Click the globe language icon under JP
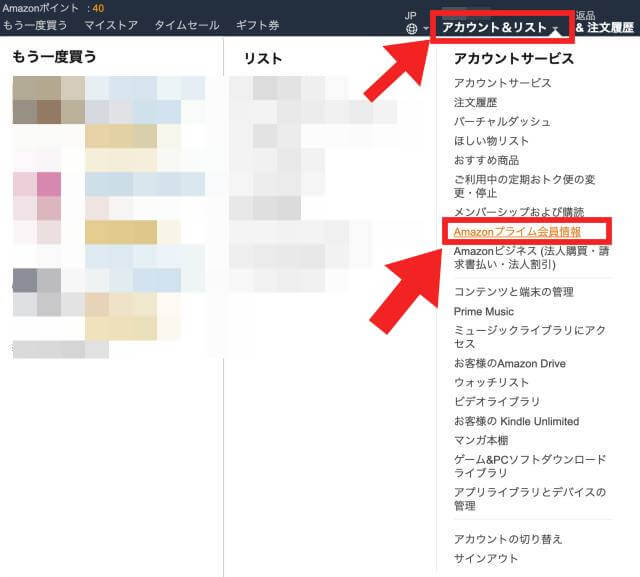Image resolution: width=640 pixels, height=577 pixels. [x=411, y=29]
